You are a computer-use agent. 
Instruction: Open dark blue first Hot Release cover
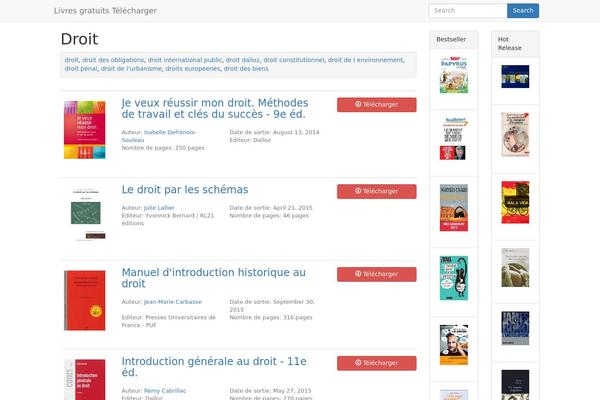(515, 77)
